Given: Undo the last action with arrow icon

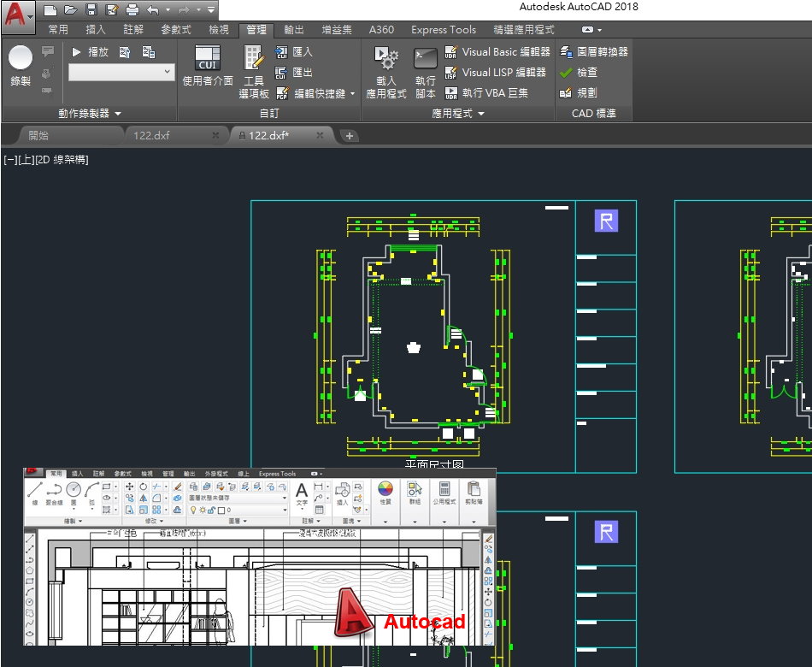Looking at the screenshot, I should 153,9.
